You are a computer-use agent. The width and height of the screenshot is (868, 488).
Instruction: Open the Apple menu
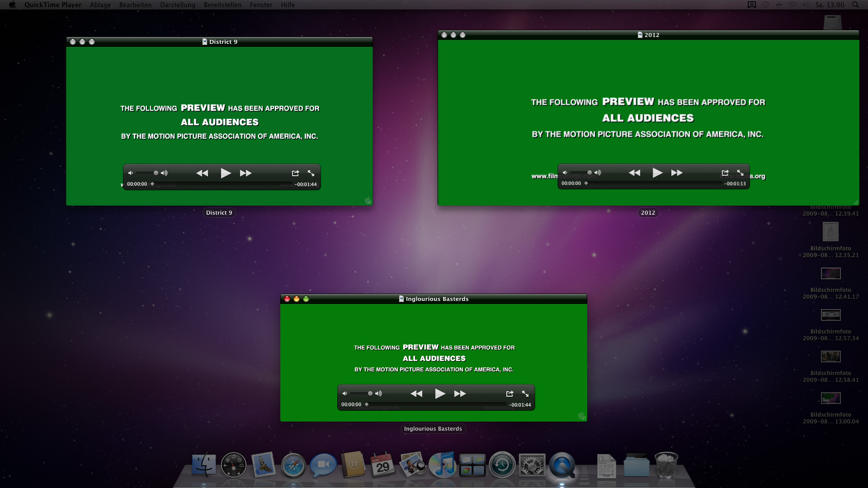(12, 5)
